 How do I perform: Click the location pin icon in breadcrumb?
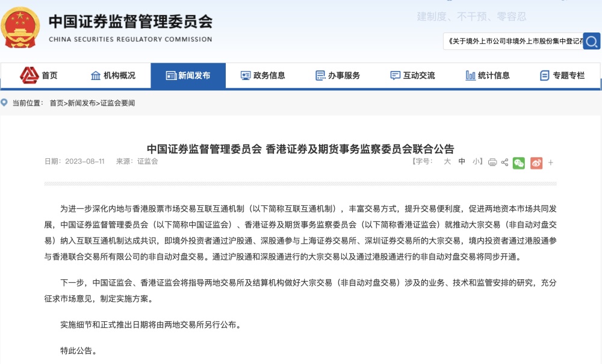click(5, 103)
